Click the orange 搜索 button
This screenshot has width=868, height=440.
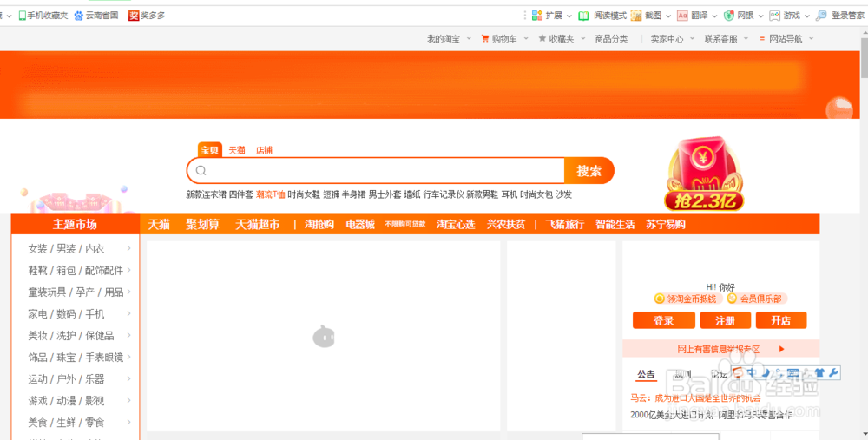tap(589, 170)
